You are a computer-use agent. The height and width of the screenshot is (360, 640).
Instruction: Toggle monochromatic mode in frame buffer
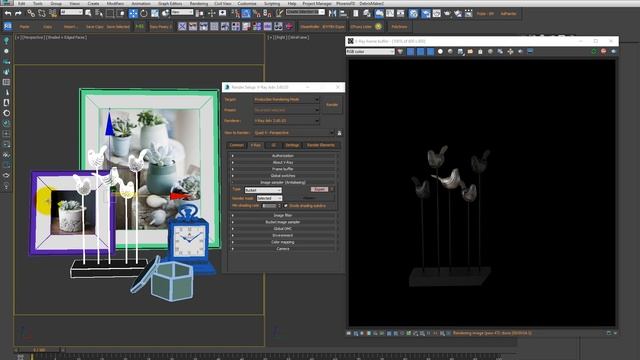point(450,51)
